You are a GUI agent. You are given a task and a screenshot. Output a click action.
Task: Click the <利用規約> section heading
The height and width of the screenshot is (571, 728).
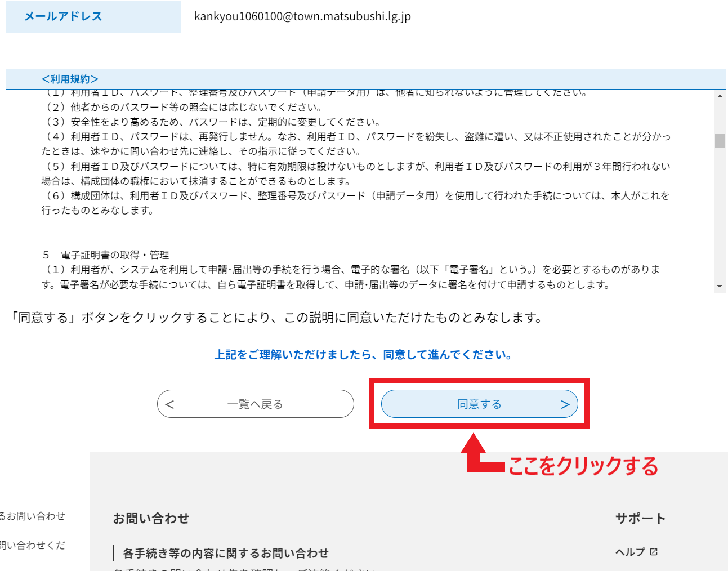click(70, 79)
